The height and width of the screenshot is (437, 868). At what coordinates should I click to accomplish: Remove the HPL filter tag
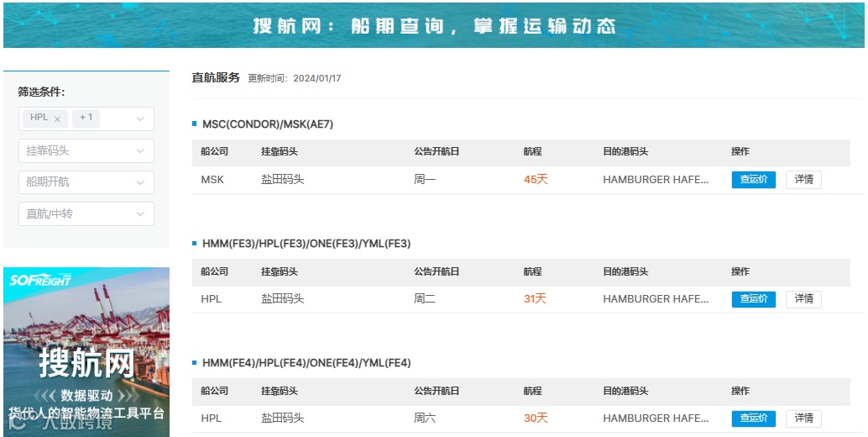click(x=58, y=119)
